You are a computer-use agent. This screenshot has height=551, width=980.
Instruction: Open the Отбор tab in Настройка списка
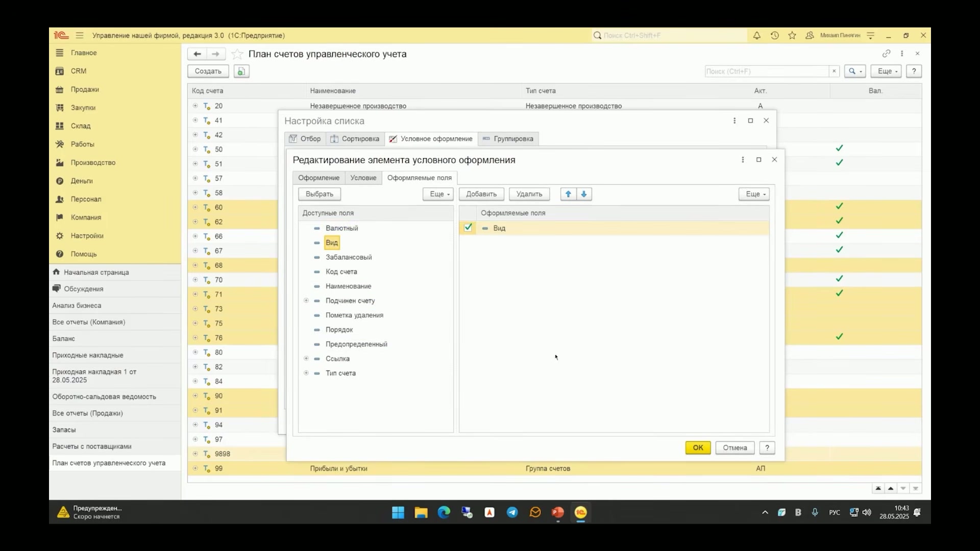tap(305, 139)
